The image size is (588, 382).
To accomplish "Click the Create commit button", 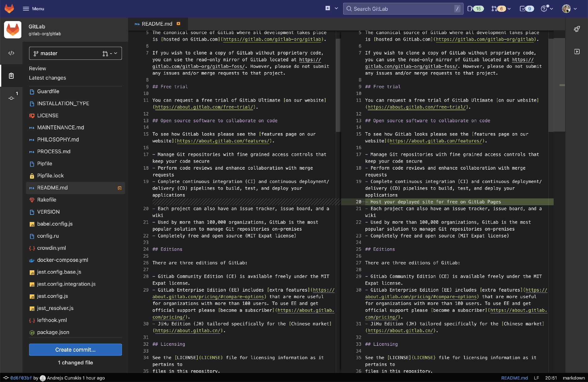I will 76,349.
